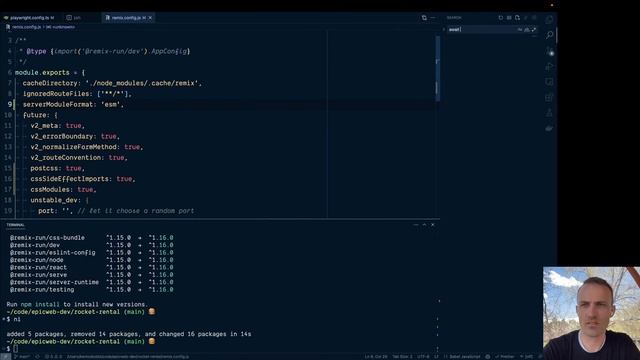Open the Run and Debug view icon
This screenshot has height=360, width=640.
point(549,67)
